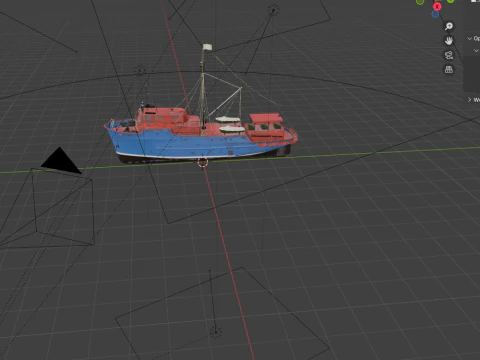480x360 pixels.
Task: Click the 3D cursor under the boat
Action: click(203, 162)
